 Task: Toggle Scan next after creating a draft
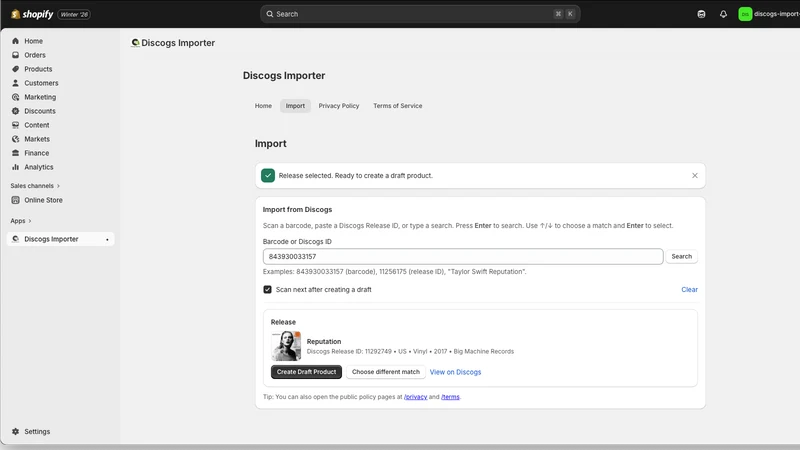pyautogui.click(x=267, y=289)
